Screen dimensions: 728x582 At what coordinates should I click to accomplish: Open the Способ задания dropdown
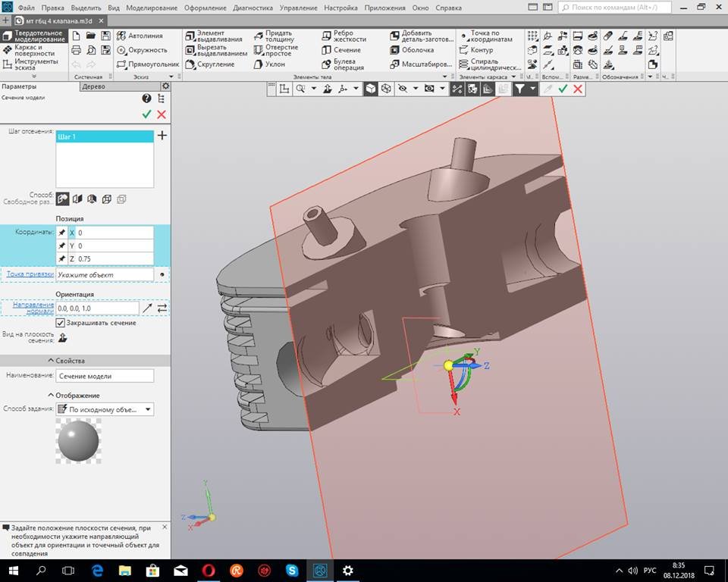pos(105,409)
